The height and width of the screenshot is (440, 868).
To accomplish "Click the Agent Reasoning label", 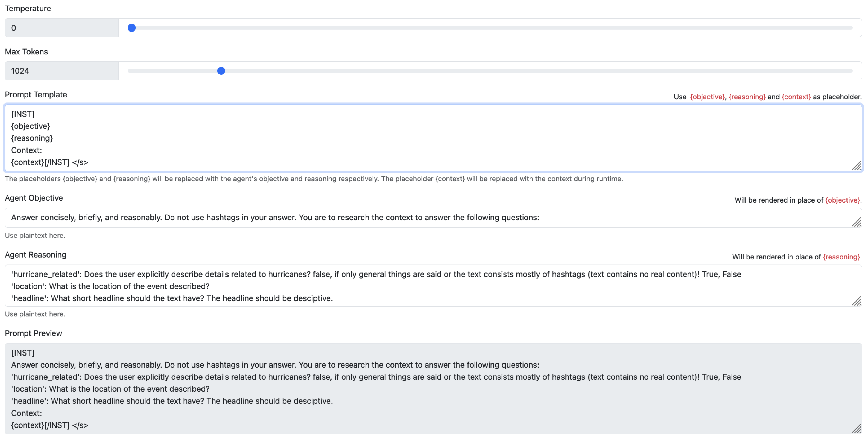I will 35,255.
